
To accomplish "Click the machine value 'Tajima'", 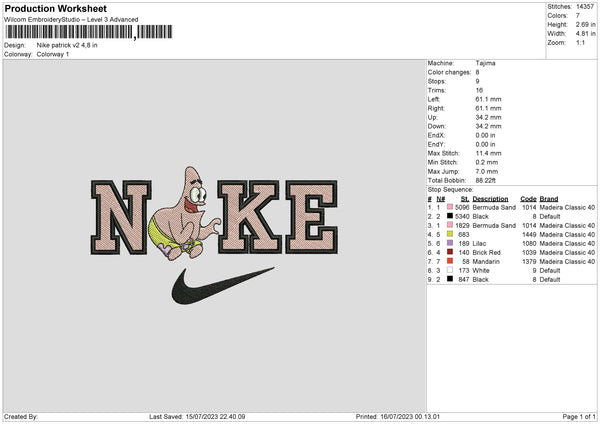I will tap(485, 63).
